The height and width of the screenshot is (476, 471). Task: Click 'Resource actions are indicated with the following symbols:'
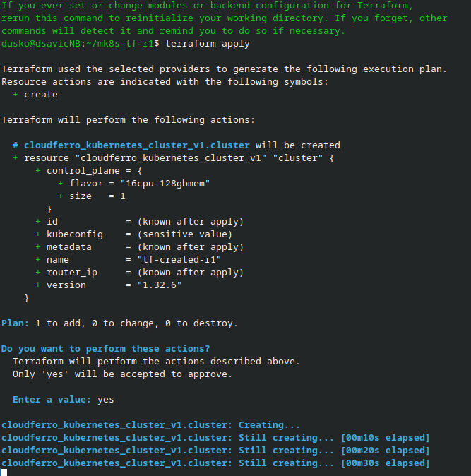pyautogui.click(x=165, y=82)
